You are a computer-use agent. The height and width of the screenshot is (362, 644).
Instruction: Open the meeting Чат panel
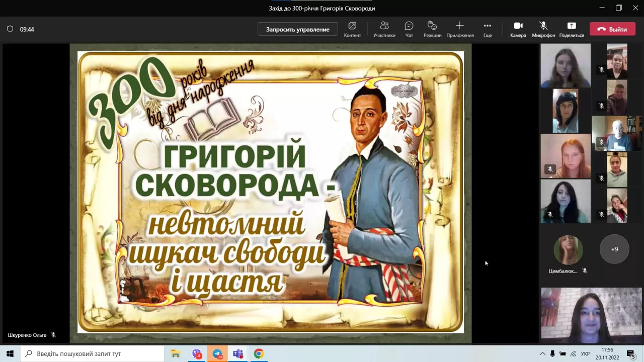(x=409, y=29)
